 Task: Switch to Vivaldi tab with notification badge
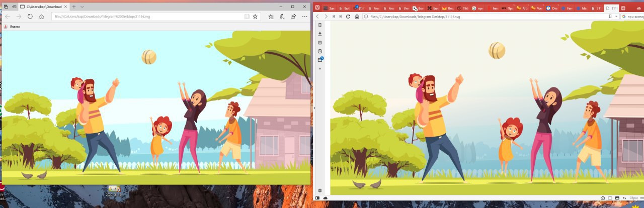(360, 8)
